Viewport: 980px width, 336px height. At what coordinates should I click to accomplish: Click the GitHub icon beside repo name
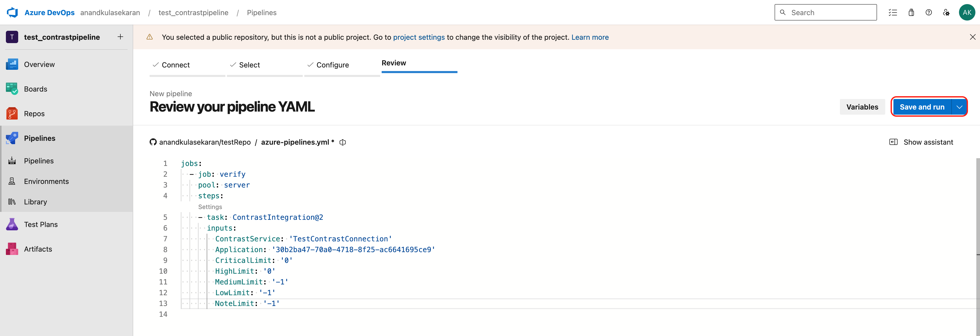pos(153,142)
